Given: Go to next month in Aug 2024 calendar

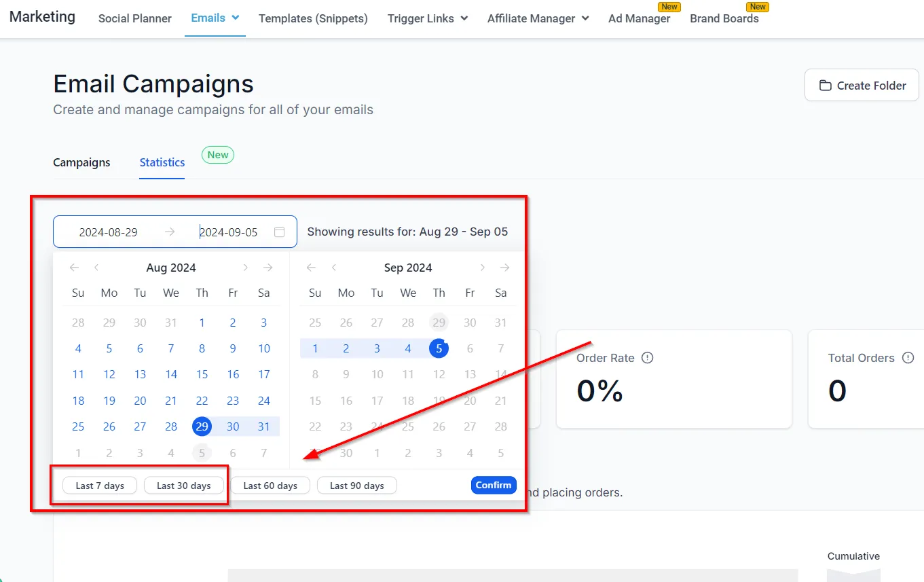Looking at the screenshot, I should pyautogui.click(x=246, y=268).
